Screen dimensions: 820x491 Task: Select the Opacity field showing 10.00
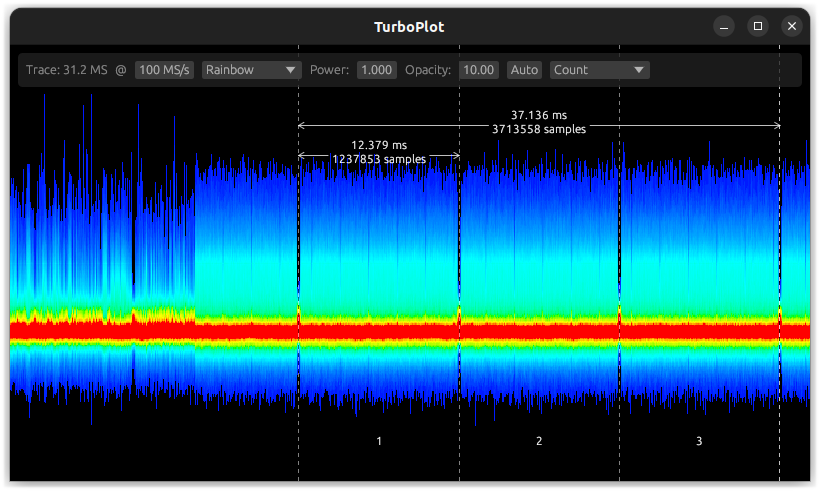click(x=479, y=70)
